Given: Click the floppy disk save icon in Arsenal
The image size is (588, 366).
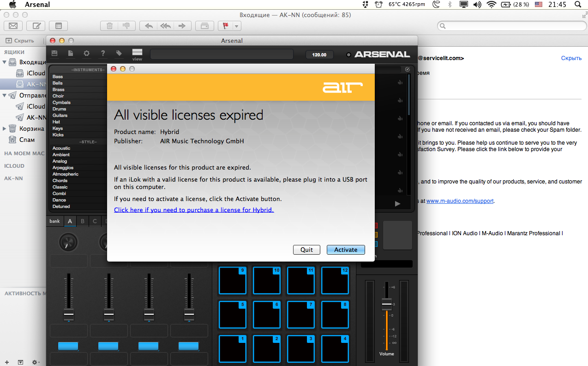Looking at the screenshot, I should pos(54,54).
